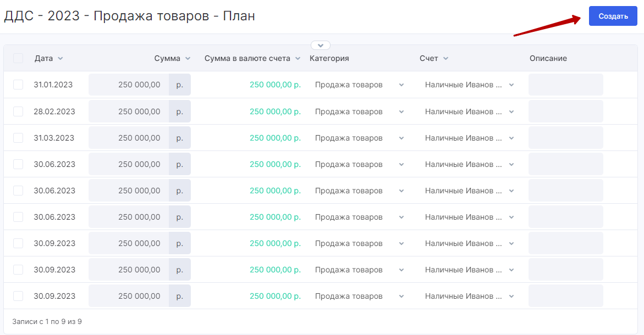Click the р. currency box in 31.03.2023 row
The height and width of the screenshot is (335, 644).
click(x=179, y=137)
